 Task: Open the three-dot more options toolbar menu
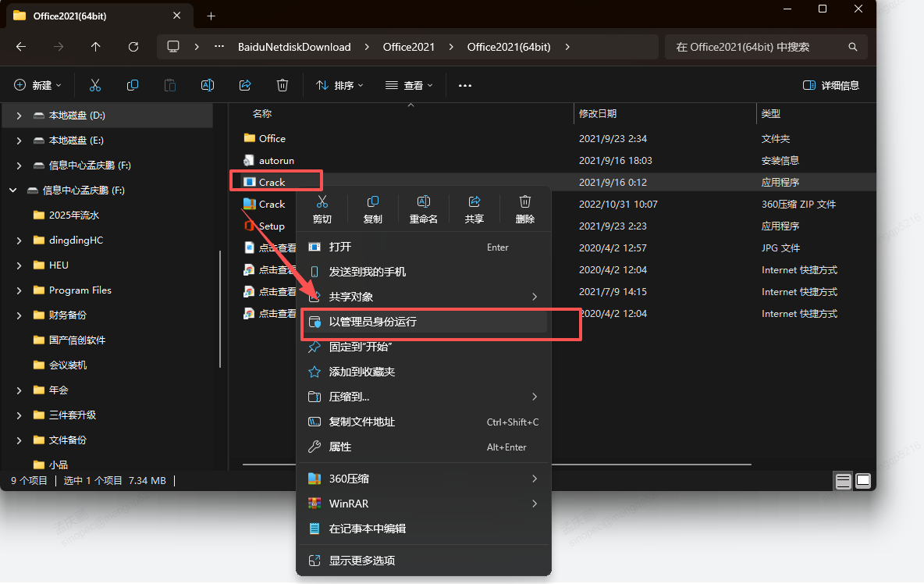[465, 85]
